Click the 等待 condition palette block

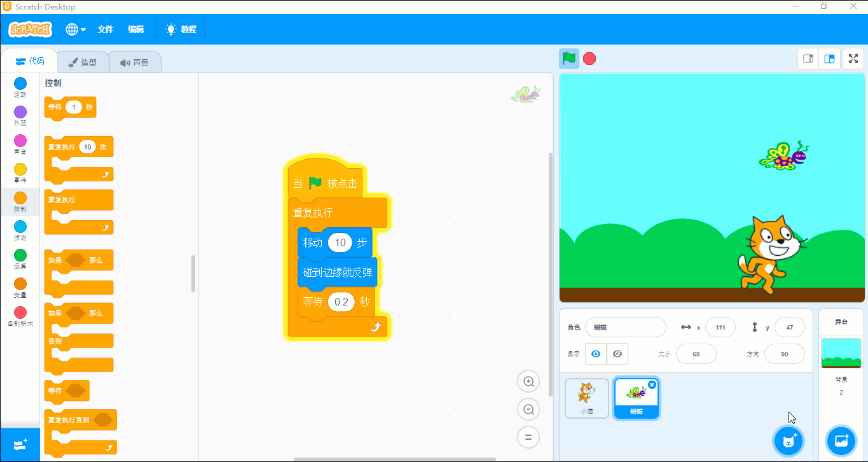pos(67,391)
